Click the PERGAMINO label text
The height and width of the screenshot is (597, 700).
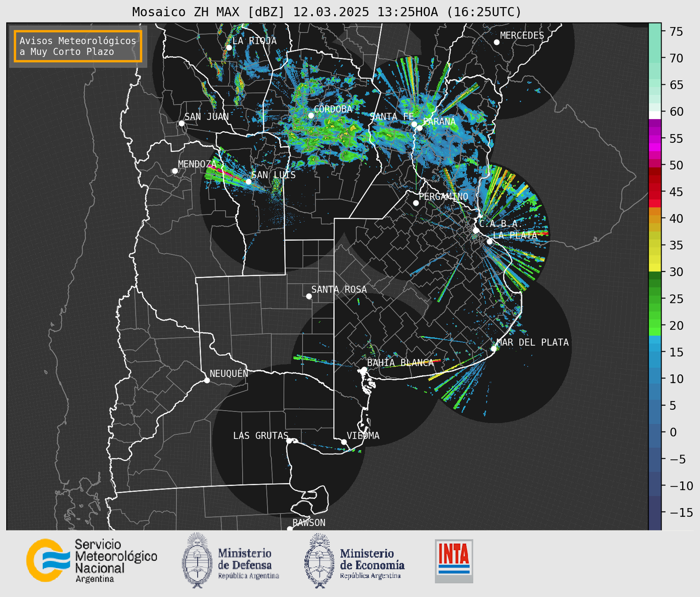(444, 196)
